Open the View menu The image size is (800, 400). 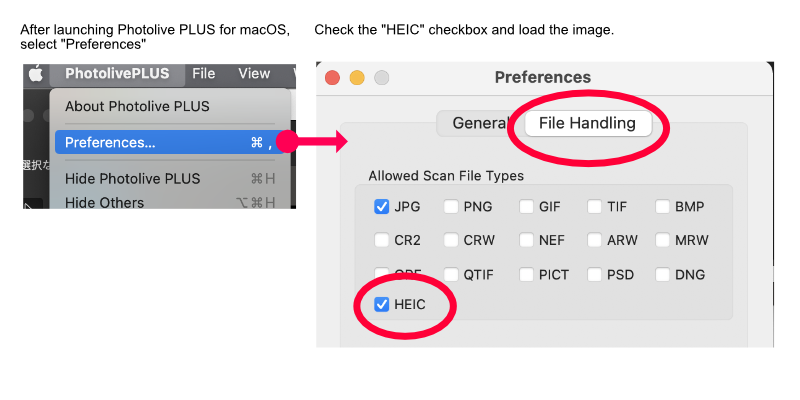[254, 73]
